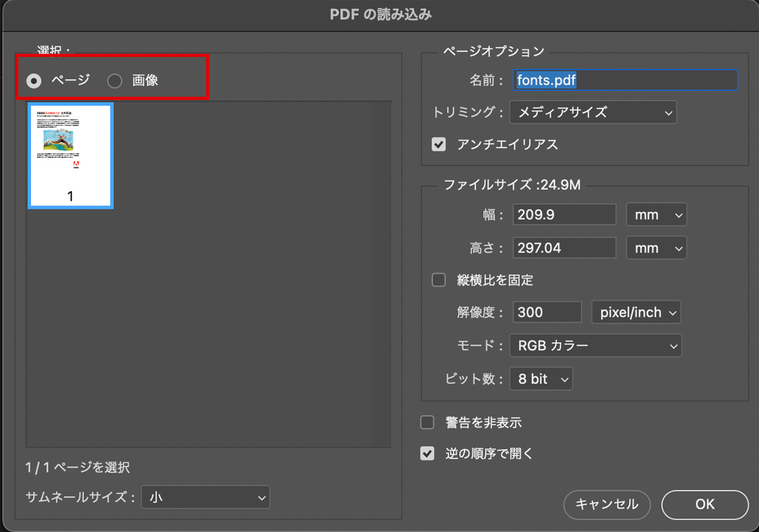
Task: Open the 幅 unit mm dropdown
Action: coord(656,215)
